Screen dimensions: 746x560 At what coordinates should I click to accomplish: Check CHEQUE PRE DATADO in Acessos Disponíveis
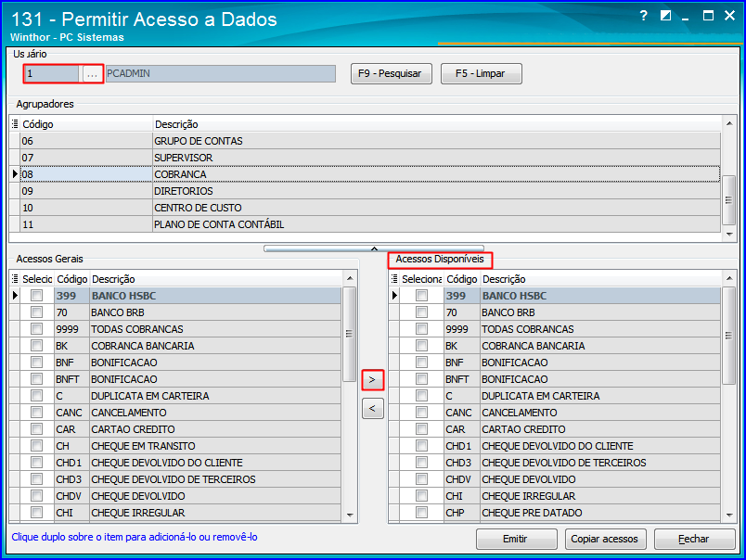421,513
